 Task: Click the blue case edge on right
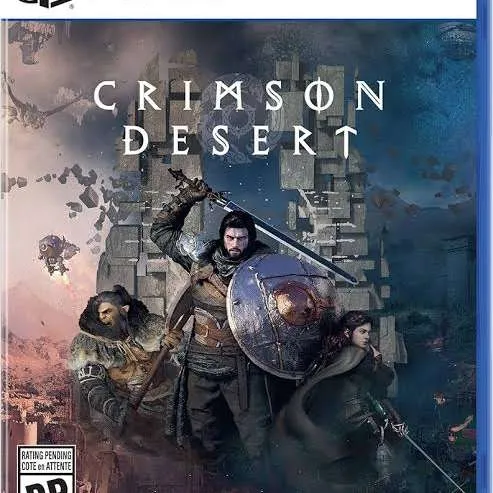click(x=485, y=247)
